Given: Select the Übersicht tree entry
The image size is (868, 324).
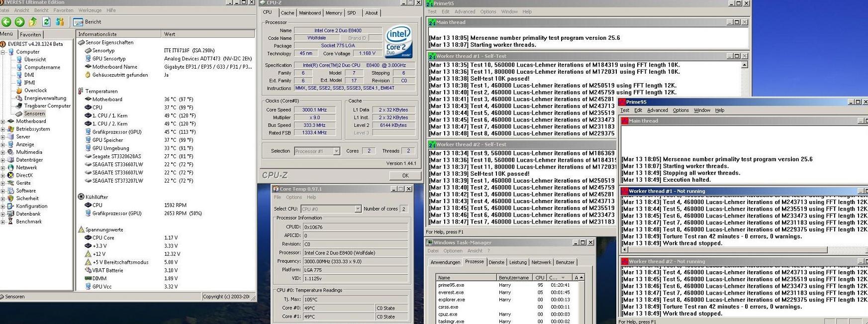Looking at the screenshot, I should (x=35, y=60).
